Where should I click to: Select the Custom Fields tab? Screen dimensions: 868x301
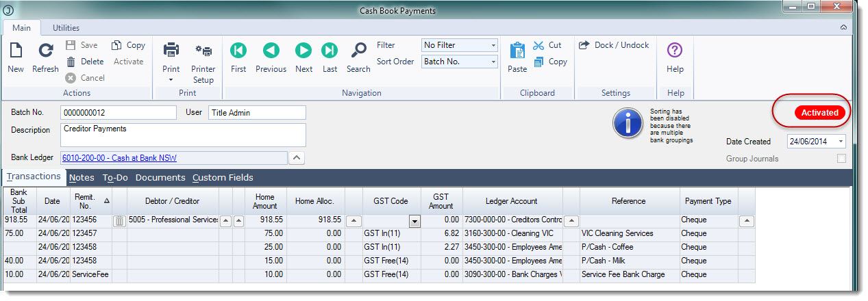[x=223, y=177]
